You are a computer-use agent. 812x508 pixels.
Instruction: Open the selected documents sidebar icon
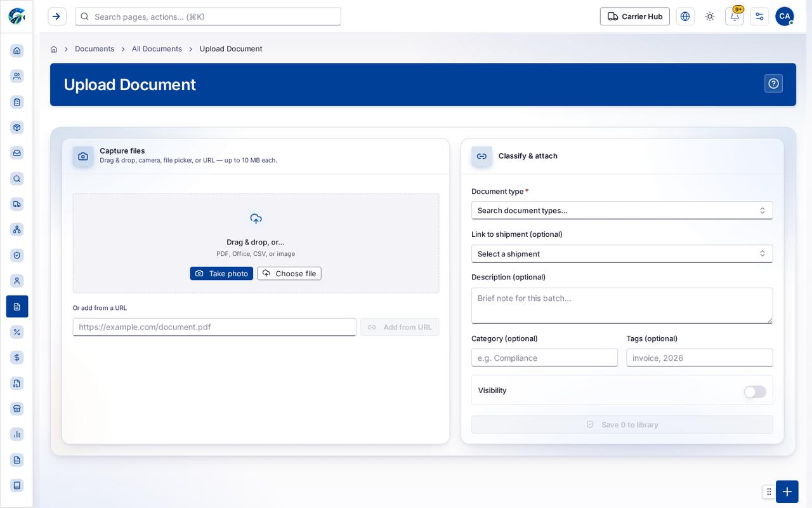pos(17,306)
